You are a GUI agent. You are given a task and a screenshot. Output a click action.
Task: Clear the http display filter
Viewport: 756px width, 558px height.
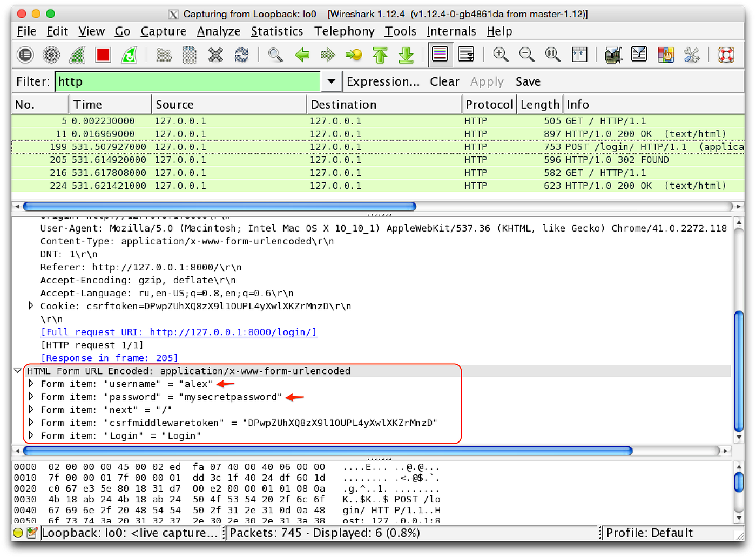click(444, 81)
